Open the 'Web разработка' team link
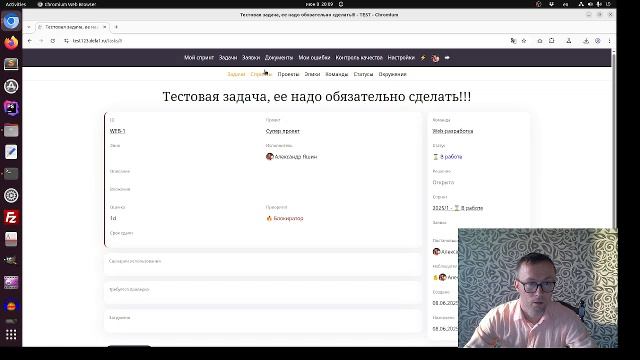The image size is (640, 360). click(x=453, y=131)
